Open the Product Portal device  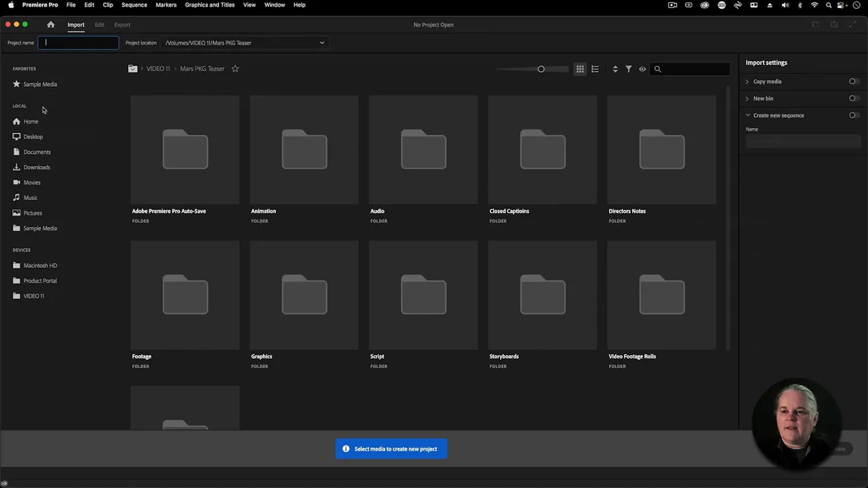[x=40, y=281]
